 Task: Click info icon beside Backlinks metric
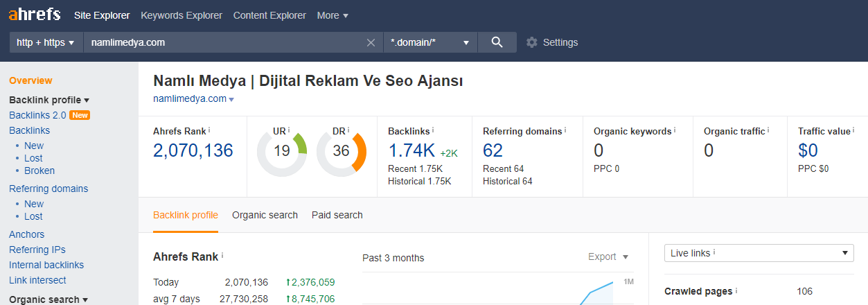[433, 130]
